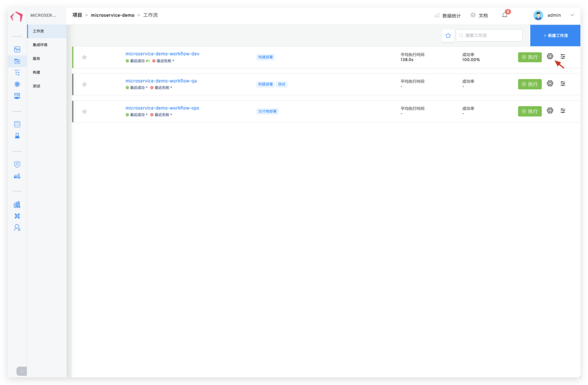Open microservice-demo-workflow-dev link
This screenshot has width=588, height=385.
(162, 54)
